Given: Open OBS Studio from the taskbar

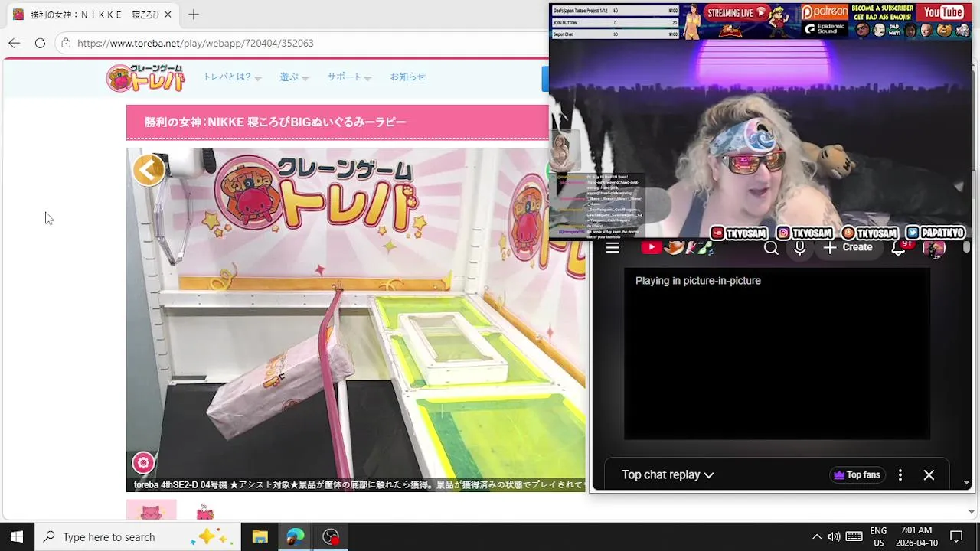Looking at the screenshot, I should coord(331,537).
